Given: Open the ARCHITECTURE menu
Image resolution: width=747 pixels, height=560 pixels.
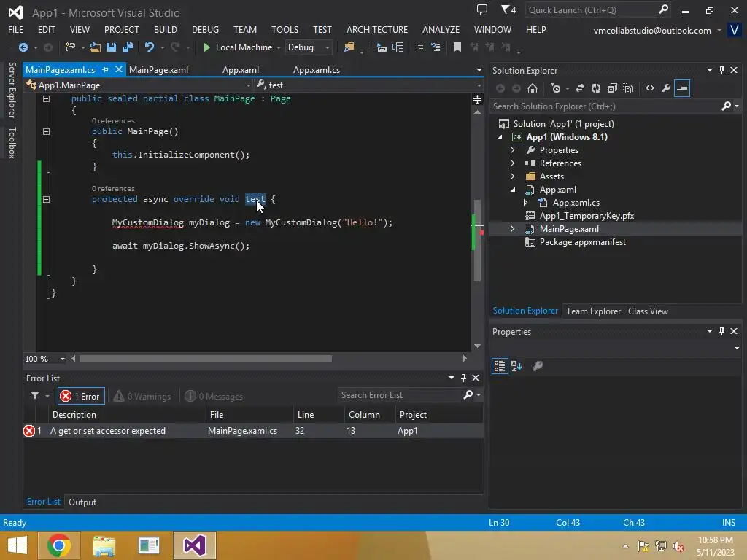Looking at the screenshot, I should (x=377, y=29).
